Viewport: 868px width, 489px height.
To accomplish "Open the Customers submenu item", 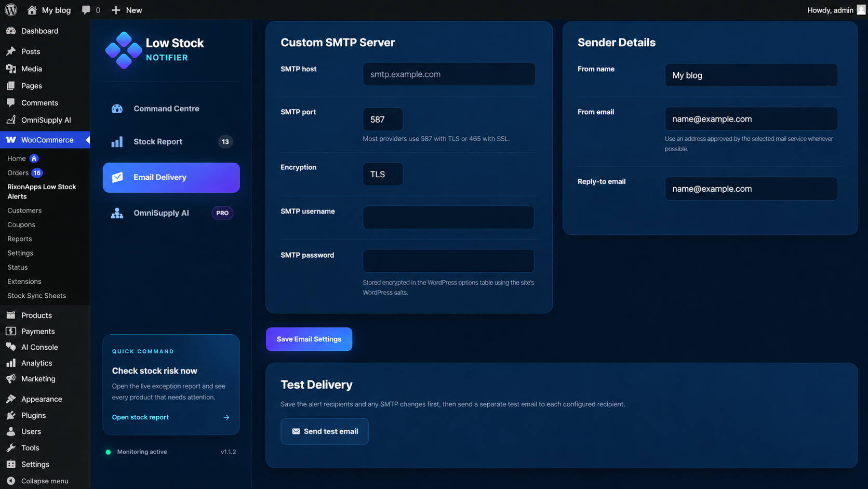I will pyautogui.click(x=24, y=210).
